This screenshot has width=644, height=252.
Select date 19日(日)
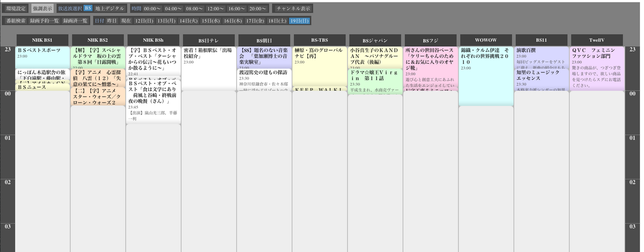pyautogui.click(x=299, y=20)
